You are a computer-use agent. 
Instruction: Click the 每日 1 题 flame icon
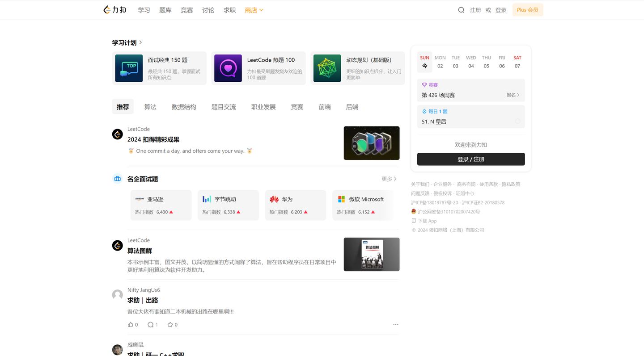[424, 111]
